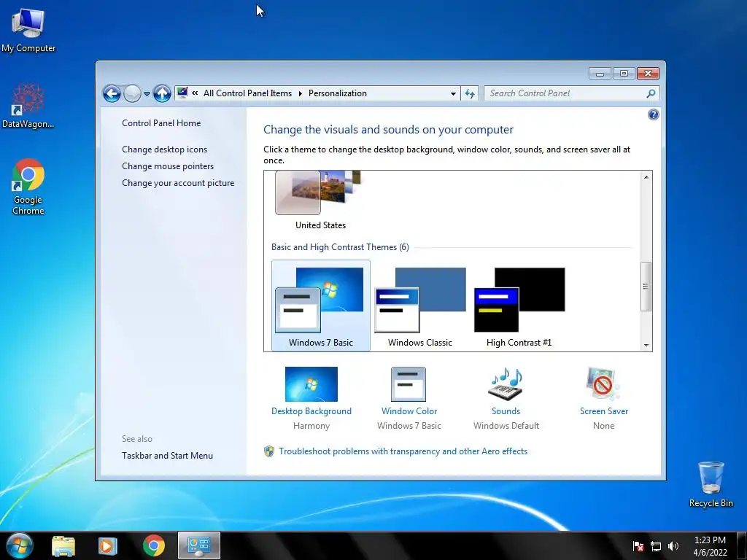Click the shield icon beside Troubleshoot link
Viewport: 747px width, 560px height.
pyautogui.click(x=269, y=451)
